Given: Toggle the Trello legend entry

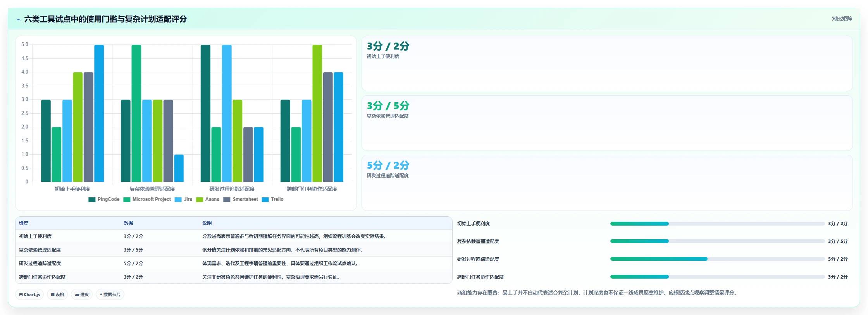Looking at the screenshot, I should coord(273,200).
